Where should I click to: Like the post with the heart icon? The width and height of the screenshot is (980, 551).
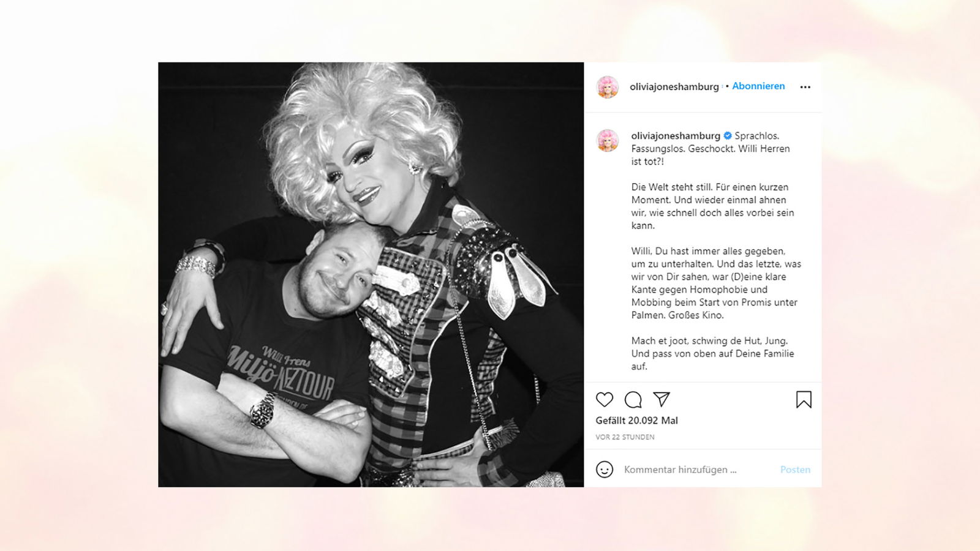tap(605, 400)
